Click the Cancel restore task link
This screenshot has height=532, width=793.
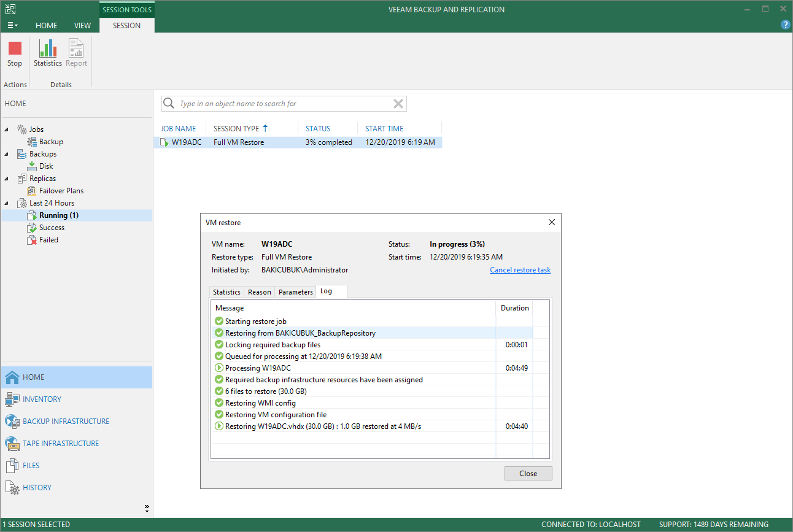point(520,270)
